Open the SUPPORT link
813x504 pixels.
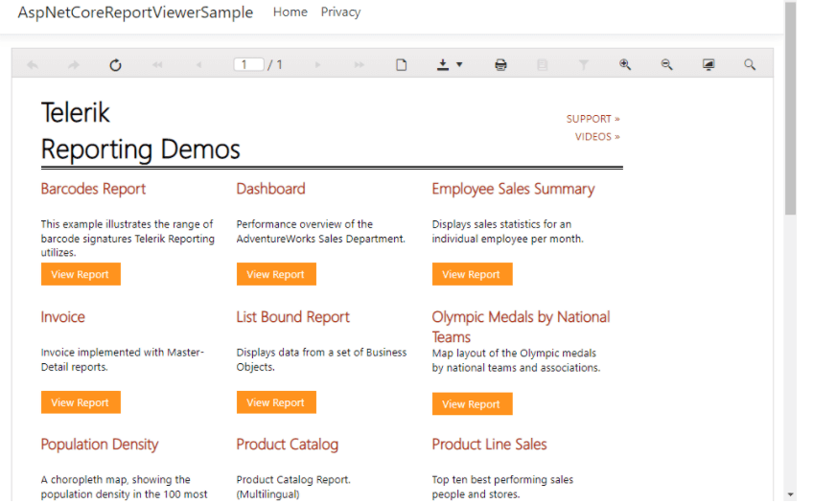tap(592, 119)
